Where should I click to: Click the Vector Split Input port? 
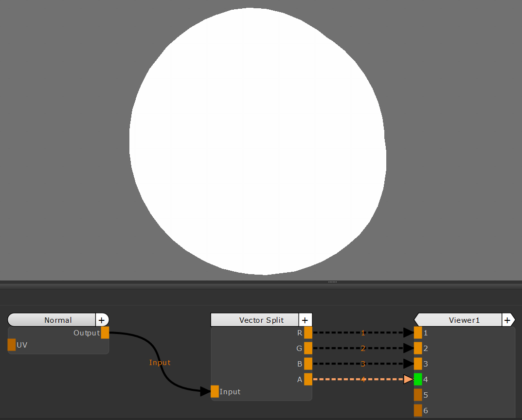click(x=215, y=391)
